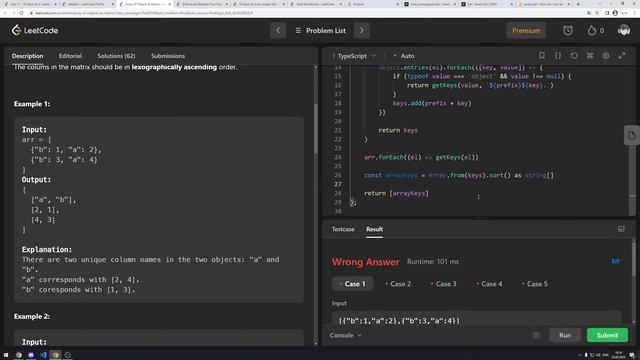Viewport: 640px width, 360px height.
Task: Run the code
Action: [565, 335]
